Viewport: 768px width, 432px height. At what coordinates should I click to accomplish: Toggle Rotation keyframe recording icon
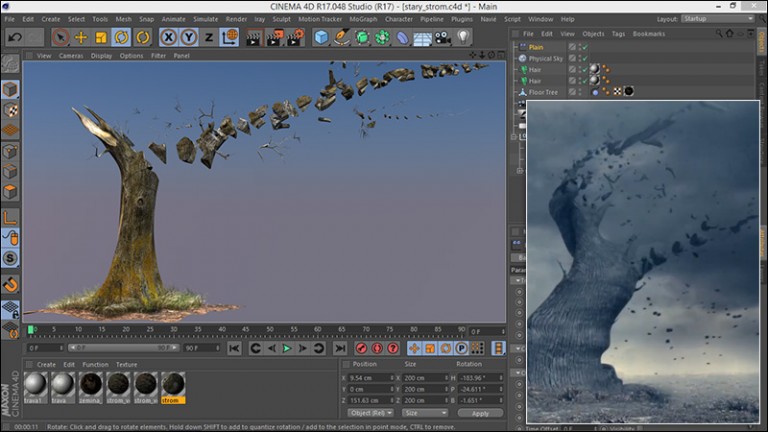coord(446,348)
